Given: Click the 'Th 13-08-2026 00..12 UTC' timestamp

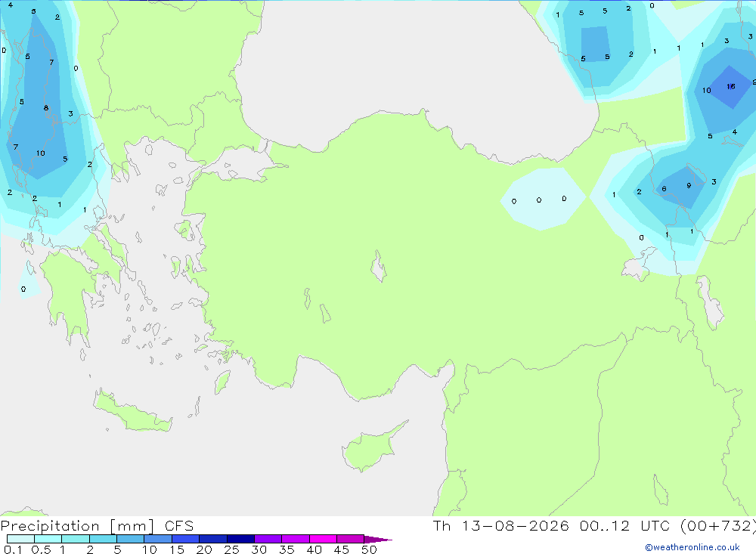Looking at the screenshot, I should (x=551, y=525).
